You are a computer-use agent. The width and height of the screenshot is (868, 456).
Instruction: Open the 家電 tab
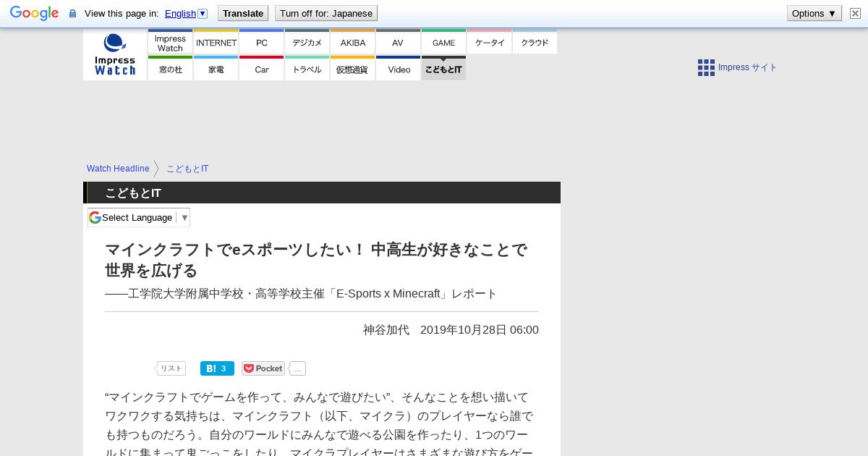[x=216, y=69]
